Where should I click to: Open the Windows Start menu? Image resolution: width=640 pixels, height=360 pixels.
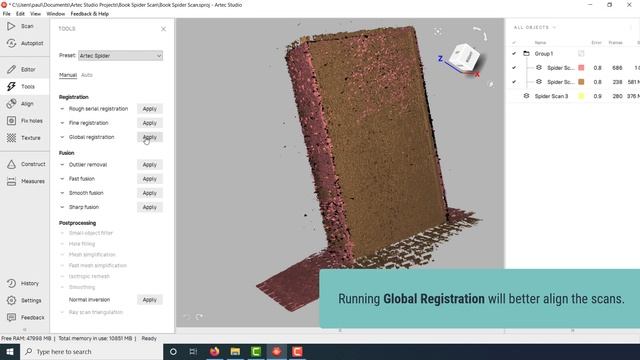coord(10,351)
